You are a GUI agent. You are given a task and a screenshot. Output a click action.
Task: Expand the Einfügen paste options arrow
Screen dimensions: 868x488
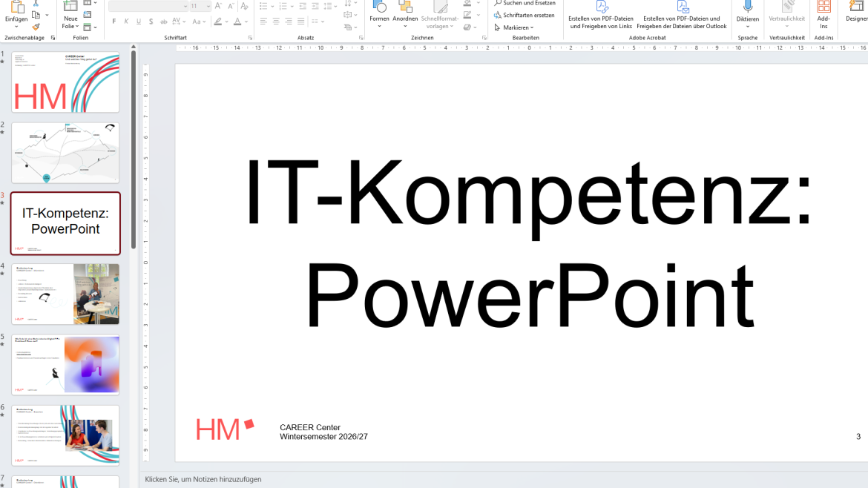(x=16, y=27)
